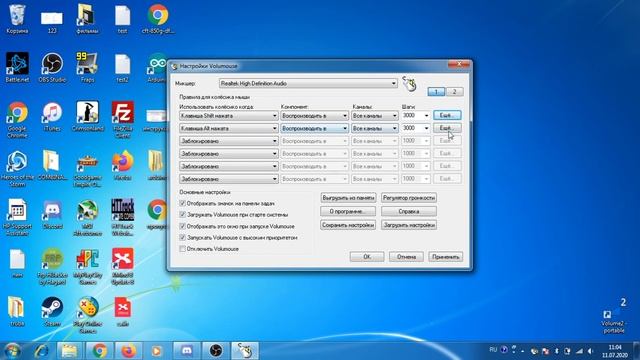Viewport: 640px width, 360px height.
Task: Open the OBS Studio desktop shortcut
Action: click(52, 67)
